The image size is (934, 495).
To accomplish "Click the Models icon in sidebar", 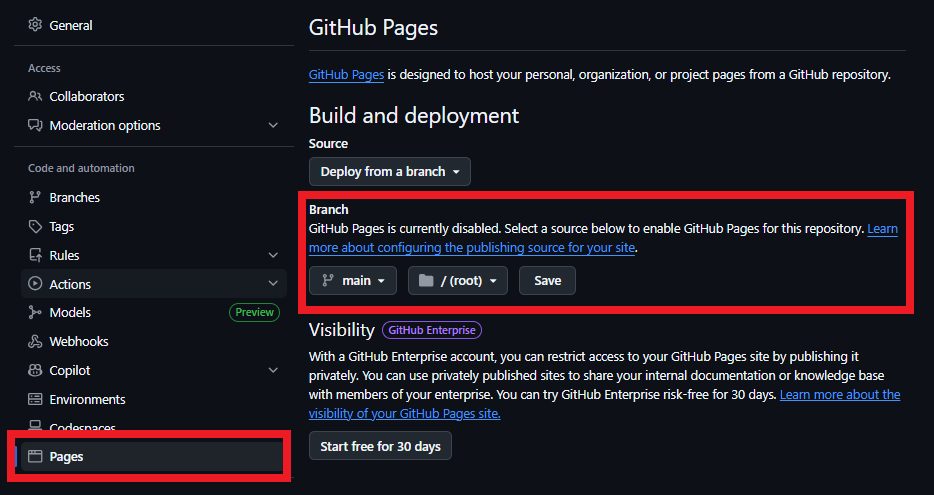I will click(x=35, y=313).
